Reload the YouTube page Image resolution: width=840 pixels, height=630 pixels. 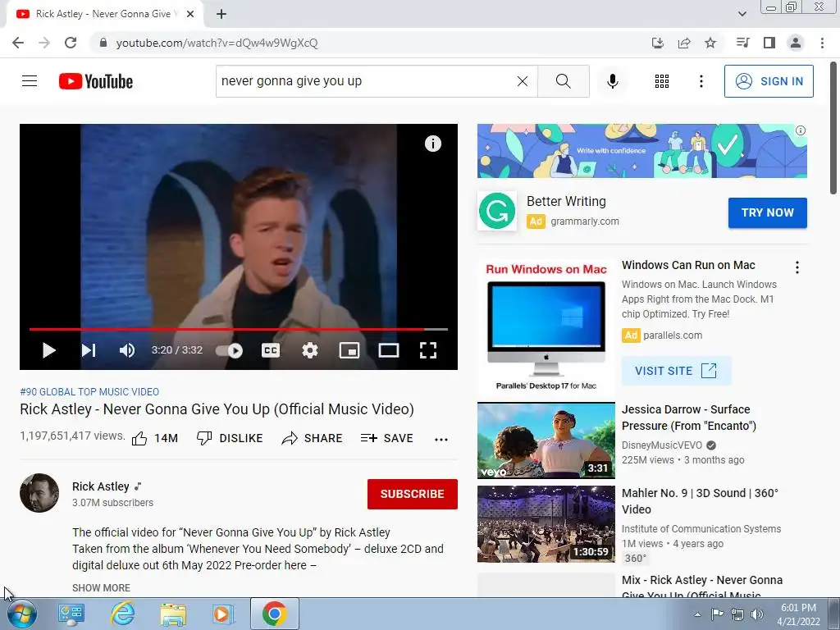[71, 43]
